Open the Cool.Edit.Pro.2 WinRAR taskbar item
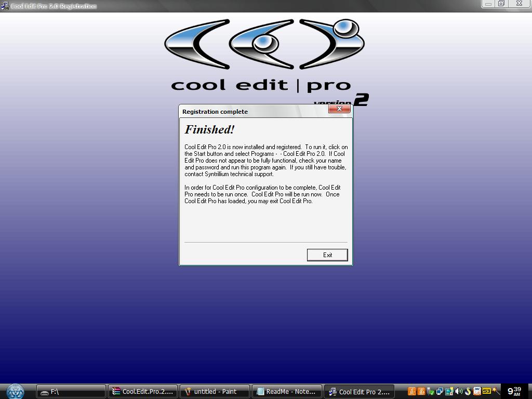 point(142,392)
